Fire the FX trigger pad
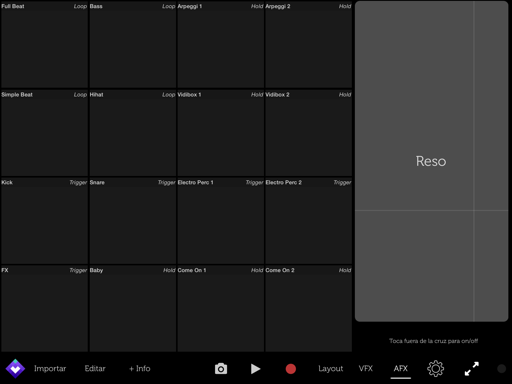 tap(44, 309)
